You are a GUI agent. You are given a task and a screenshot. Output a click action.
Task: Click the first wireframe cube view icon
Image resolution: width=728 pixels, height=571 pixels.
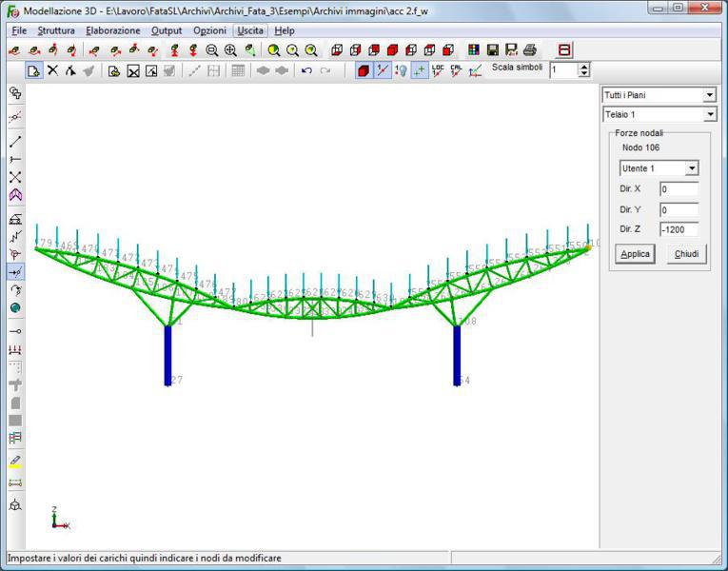click(337, 50)
